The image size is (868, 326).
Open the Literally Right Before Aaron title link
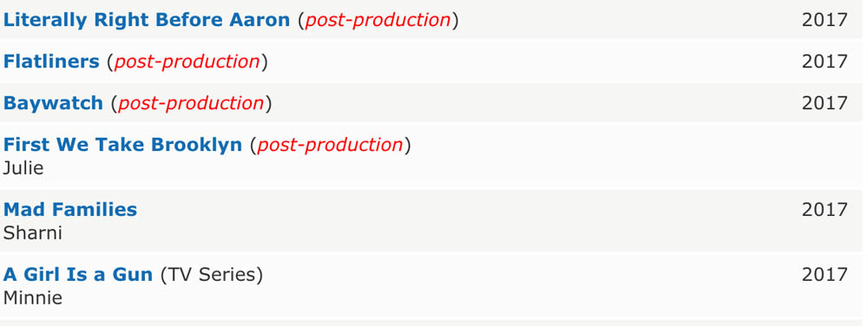coord(147,20)
